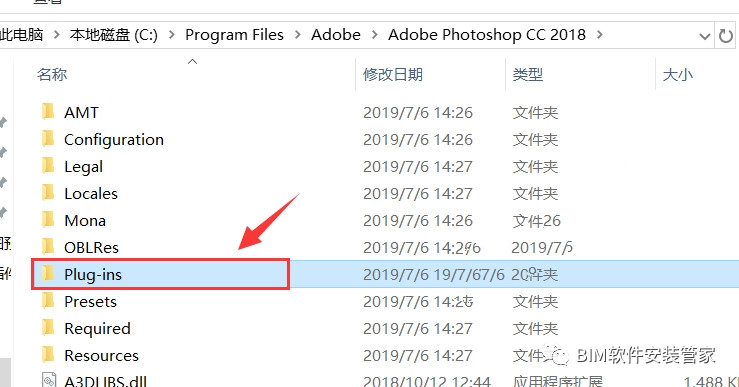
Task: Select the OBLRes folder icon
Action: (x=48, y=247)
